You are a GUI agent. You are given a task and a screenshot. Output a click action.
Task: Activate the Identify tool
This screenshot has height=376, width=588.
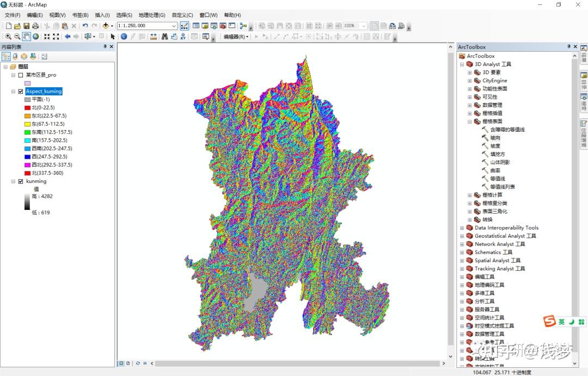(124, 37)
